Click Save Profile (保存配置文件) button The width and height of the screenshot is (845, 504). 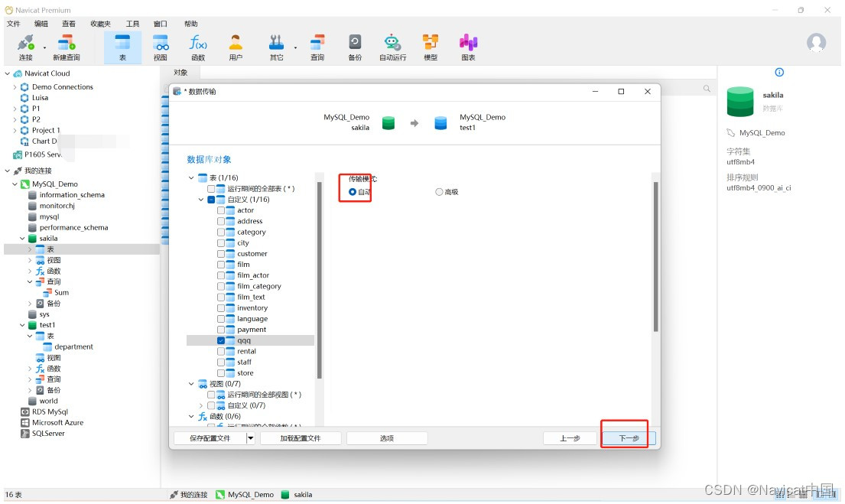210,438
